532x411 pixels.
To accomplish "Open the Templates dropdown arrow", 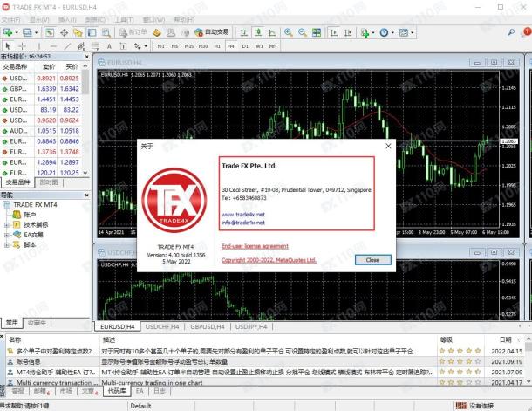I will pyautogui.click(x=413, y=32).
